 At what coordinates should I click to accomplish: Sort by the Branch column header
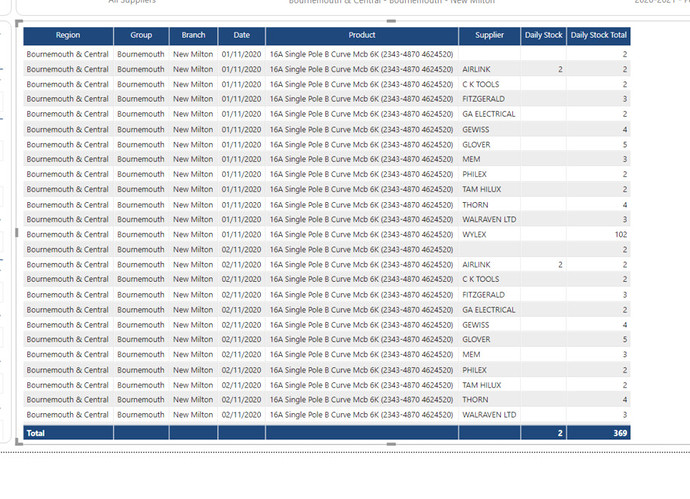tap(193, 35)
